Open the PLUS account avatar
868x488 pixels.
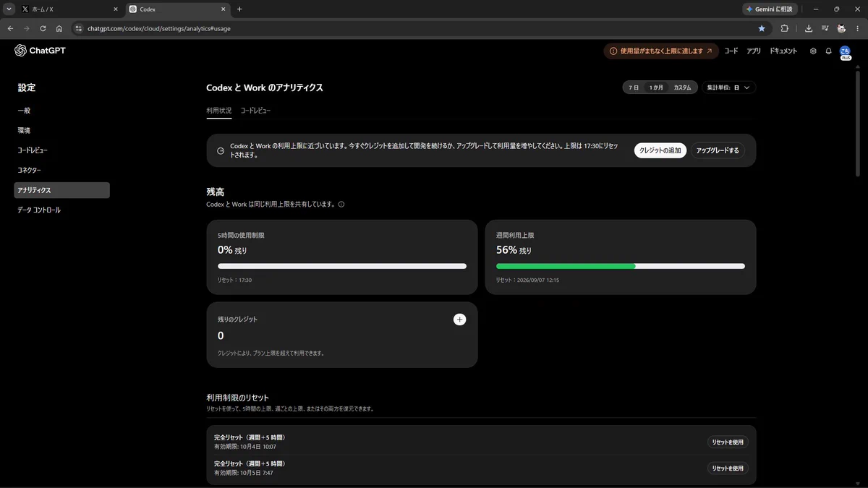(845, 51)
